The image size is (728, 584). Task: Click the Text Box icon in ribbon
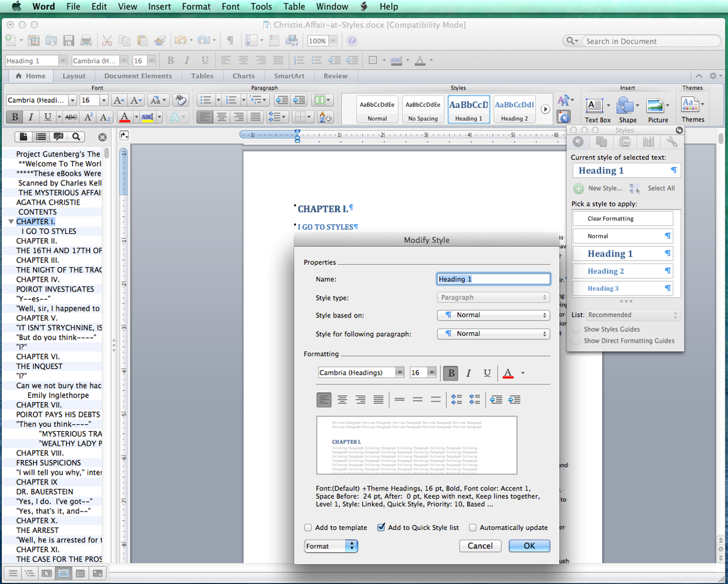pyautogui.click(x=594, y=106)
